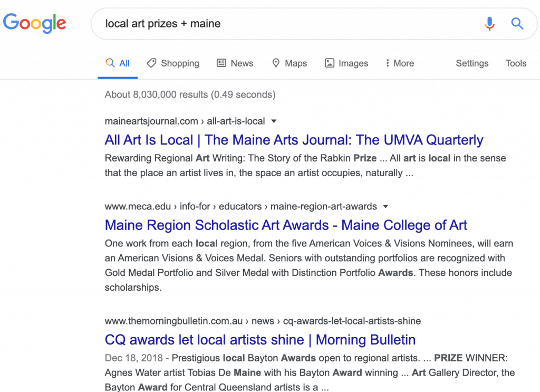
Task: Open CQ awards let local artists shine link
Action: pyautogui.click(x=260, y=340)
